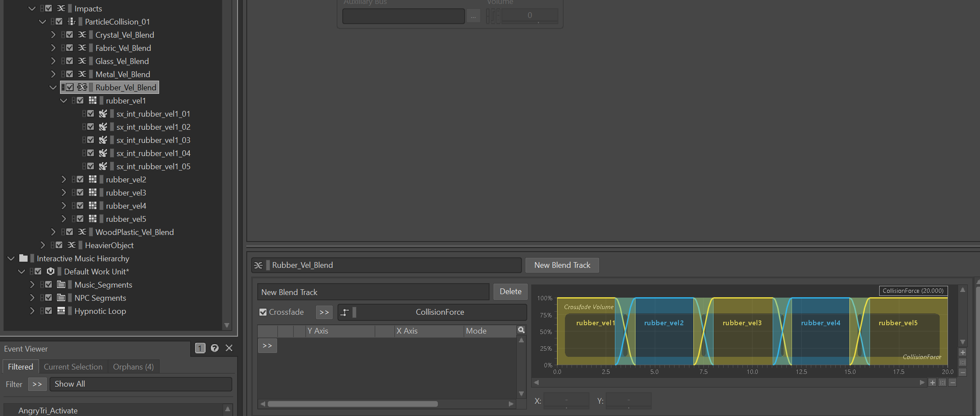The image size is (980, 416).
Task: Click the HeavierObject blend container icon
Action: [71, 245]
